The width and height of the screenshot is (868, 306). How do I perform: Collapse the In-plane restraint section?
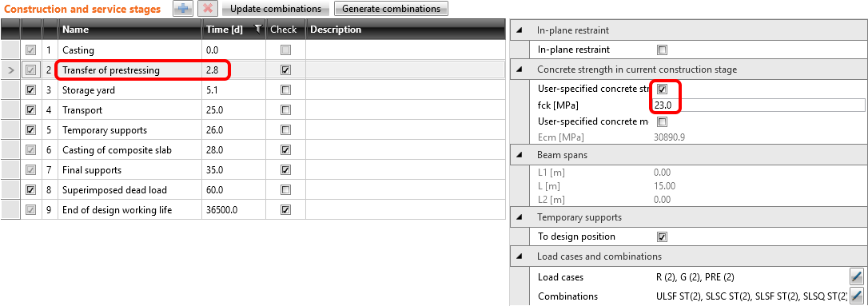click(519, 31)
